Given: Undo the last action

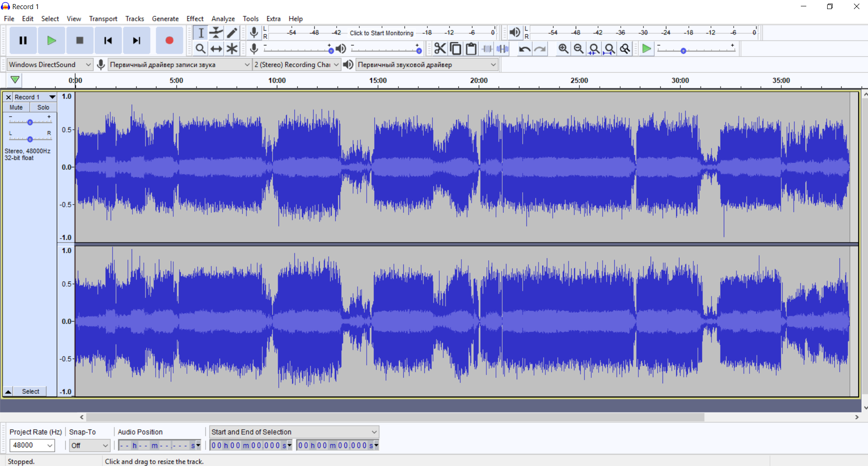Looking at the screenshot, I should [524, 49].
